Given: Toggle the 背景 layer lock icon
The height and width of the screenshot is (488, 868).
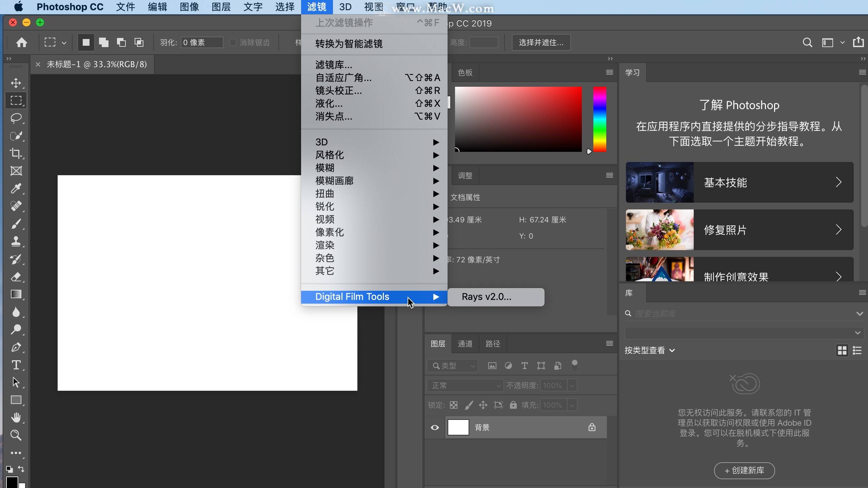Looking at the screenshot, I should point(592,427).
